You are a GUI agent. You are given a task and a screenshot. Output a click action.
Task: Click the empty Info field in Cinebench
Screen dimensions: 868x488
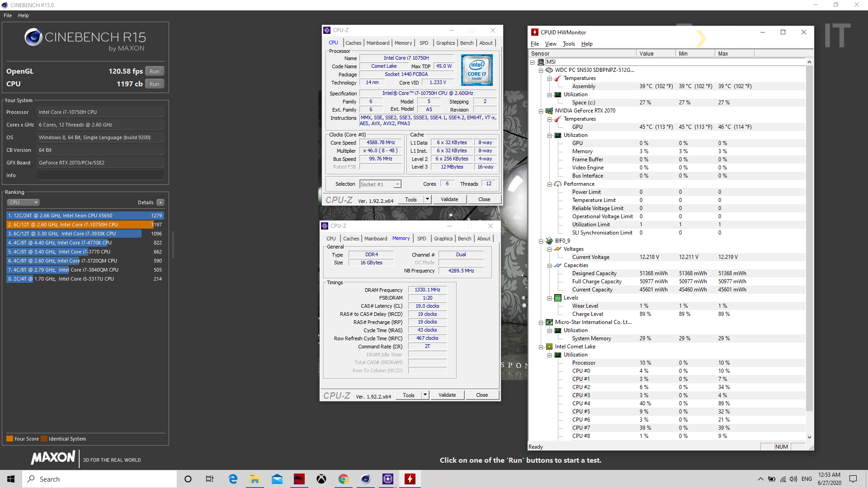click(x=100, y=175)
